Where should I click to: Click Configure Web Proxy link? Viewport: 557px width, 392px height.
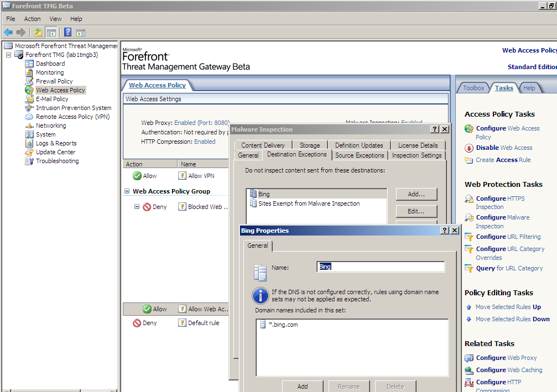[x=506, y=358]
